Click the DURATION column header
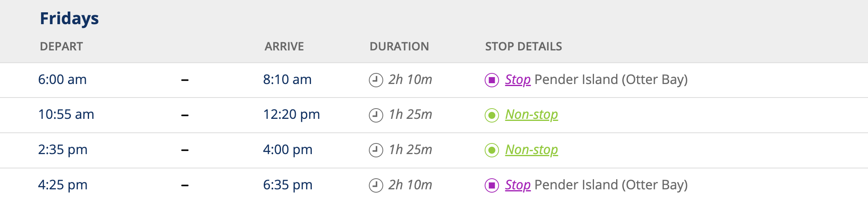This screenshot has width=868, height=200. (x=399, y=46)
